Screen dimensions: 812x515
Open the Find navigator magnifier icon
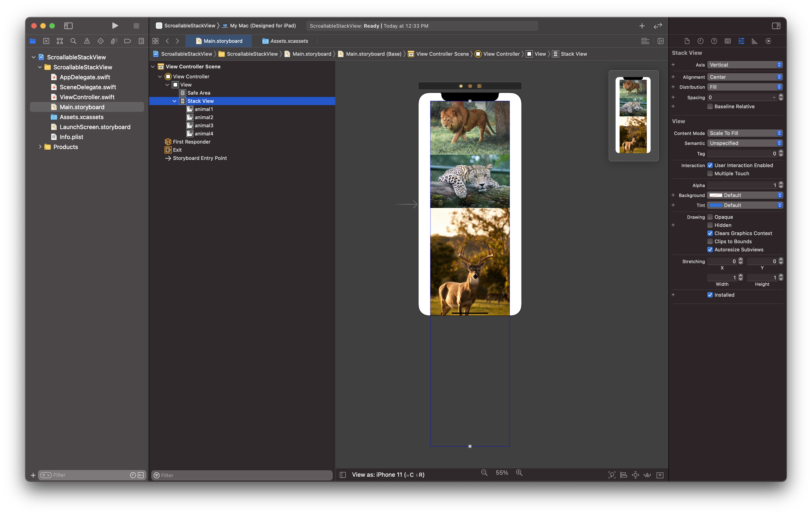73,41
